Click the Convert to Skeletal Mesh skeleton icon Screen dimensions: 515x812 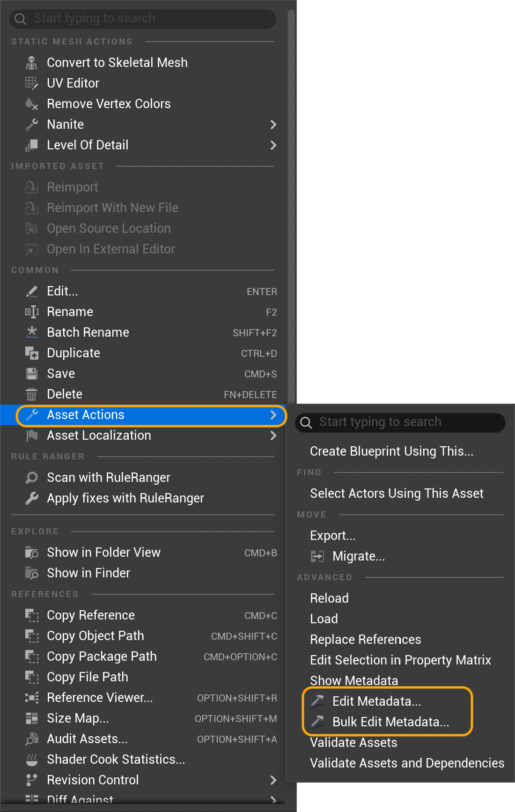point(31,63)
